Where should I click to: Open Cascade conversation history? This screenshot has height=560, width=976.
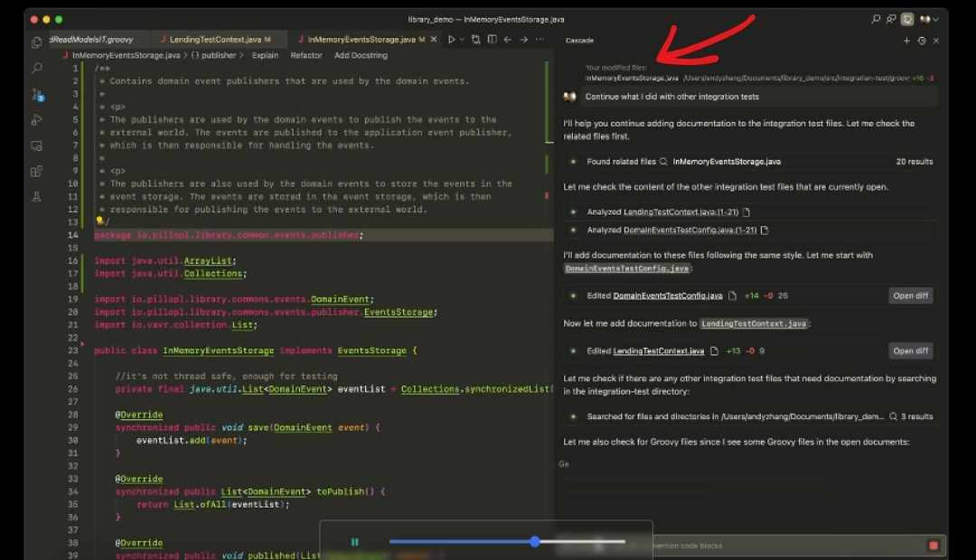(922, 41)
